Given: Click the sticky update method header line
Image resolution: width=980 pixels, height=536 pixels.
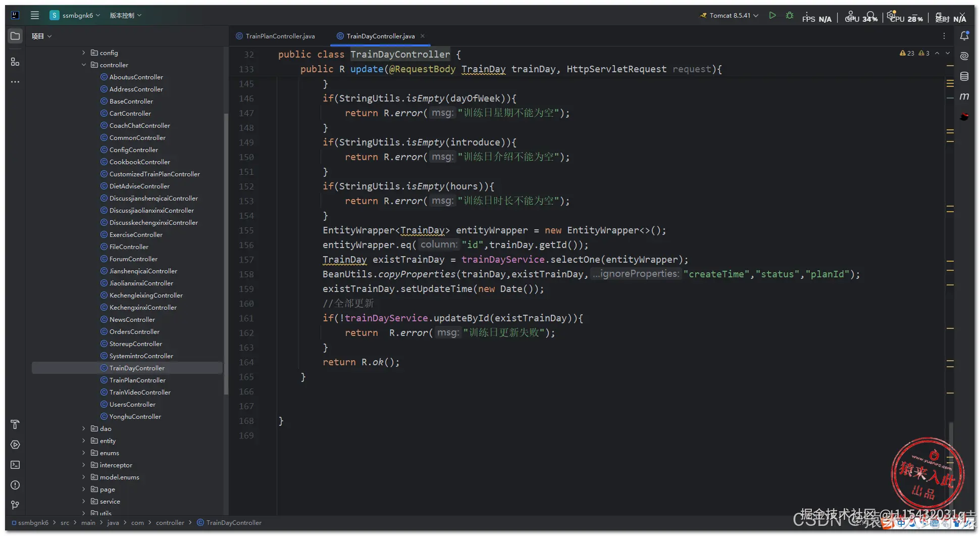Looking at the screenshot, I should pyautogui.click(x=511, y=69).
